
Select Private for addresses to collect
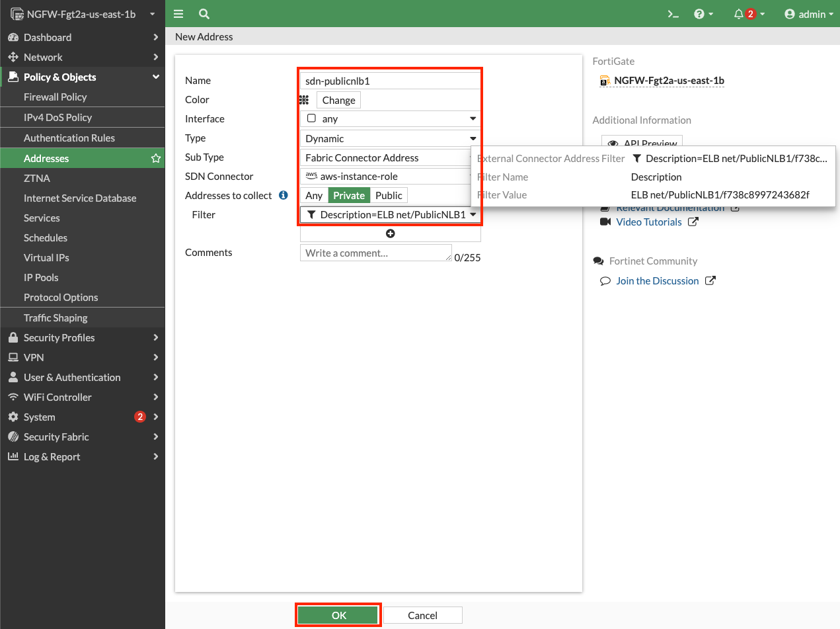[349, 195]
